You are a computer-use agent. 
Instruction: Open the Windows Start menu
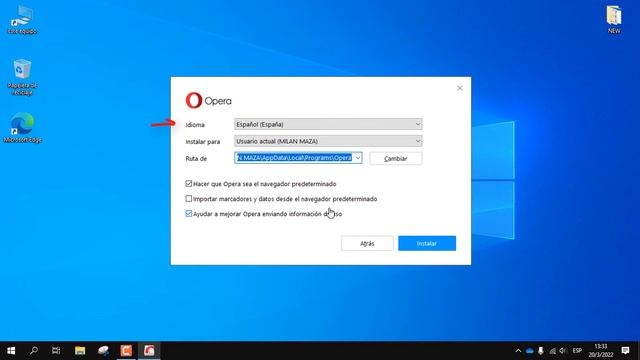(x=11, y=351)
